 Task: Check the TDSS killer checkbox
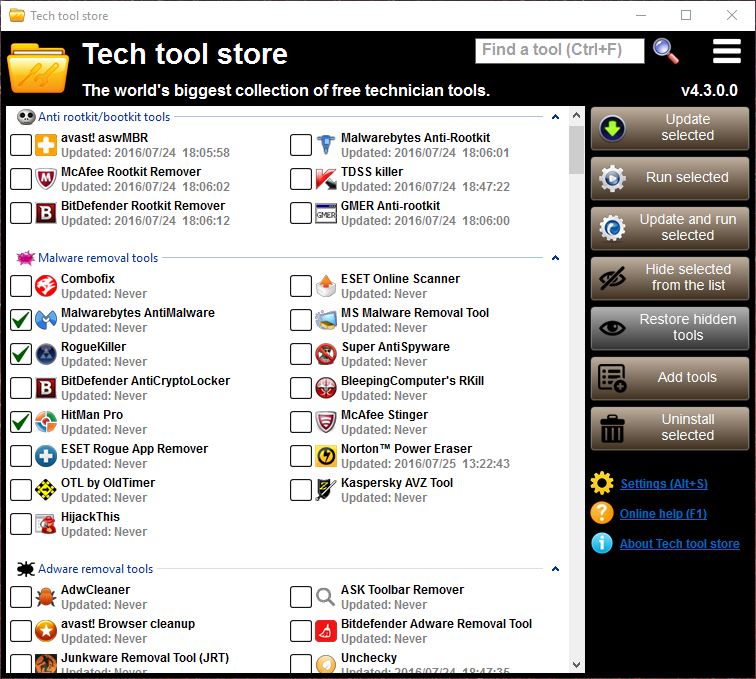(301, 179)
